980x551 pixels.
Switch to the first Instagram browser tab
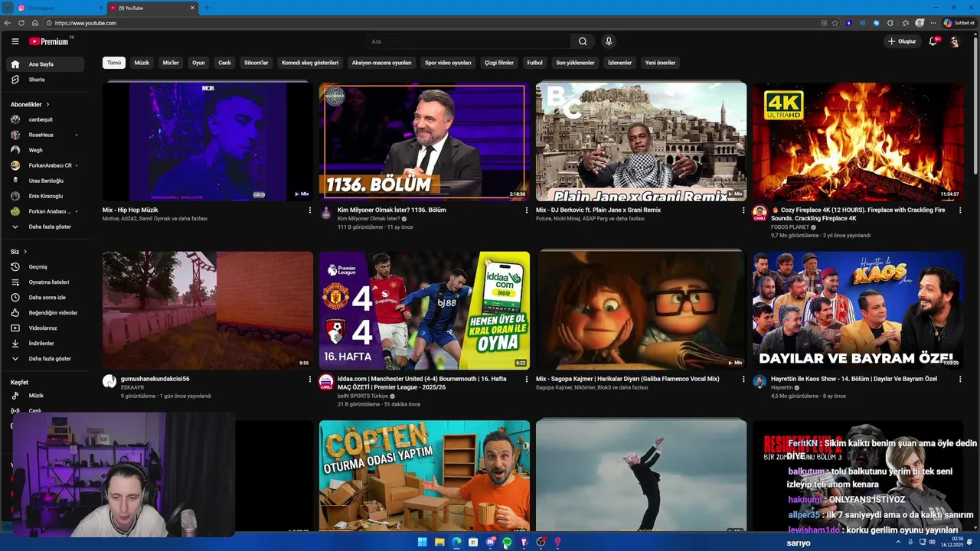pos(60,8)
